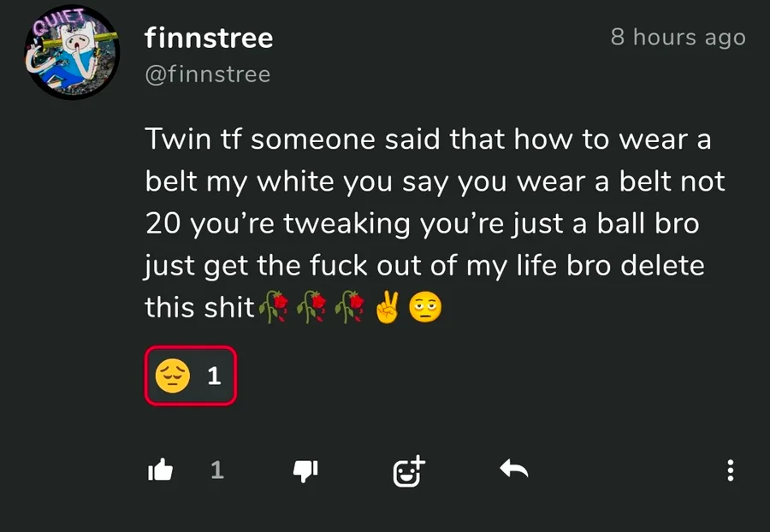The image size is (770, 532).
Task: Select the middle wilted rose emoji
Action: [311, 307]
